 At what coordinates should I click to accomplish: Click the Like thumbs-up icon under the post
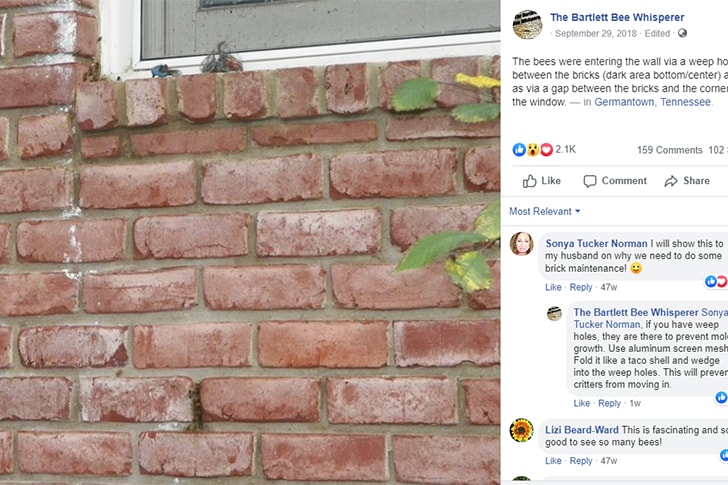pos(529,181)
